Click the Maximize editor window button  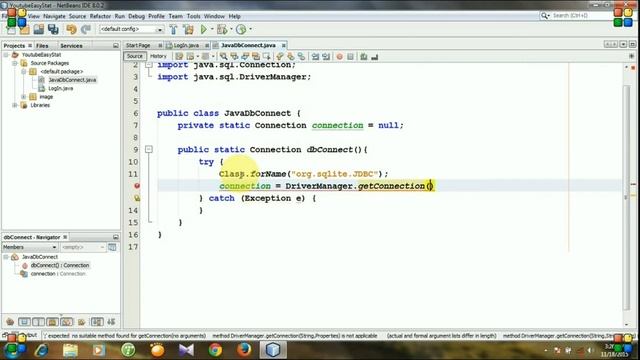click(x=633, y=44)
